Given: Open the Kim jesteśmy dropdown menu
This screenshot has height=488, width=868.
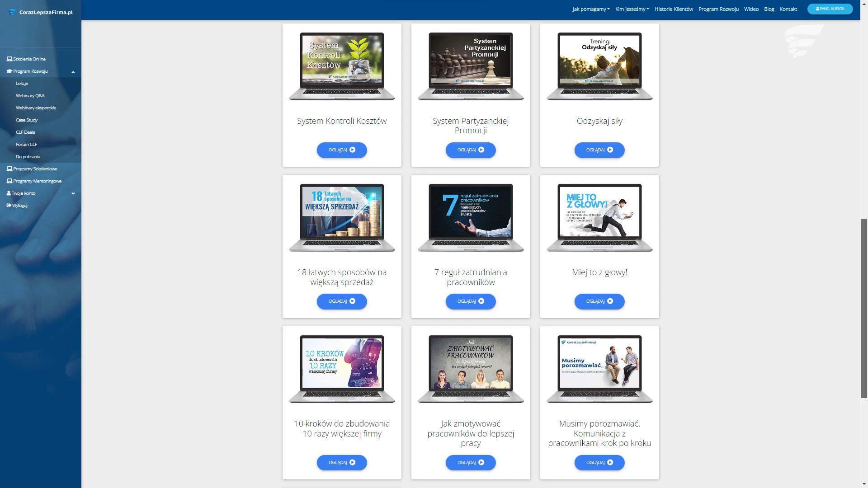Looking at the screenshot, I should point(632,9).
